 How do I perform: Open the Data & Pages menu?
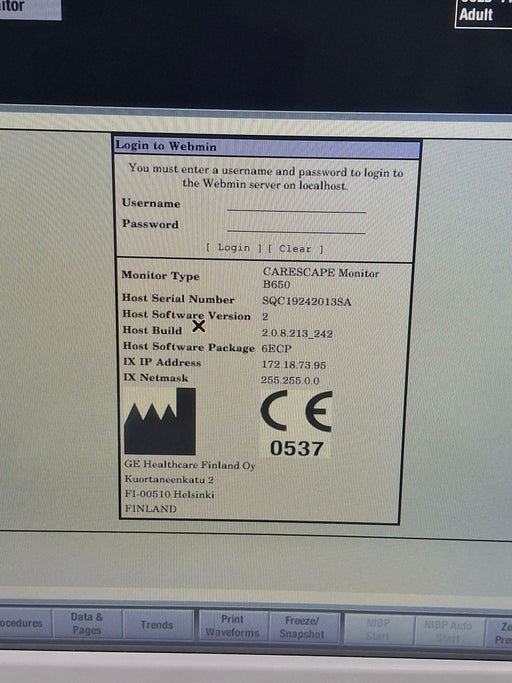pyautogui.click(x=87, y=623)
